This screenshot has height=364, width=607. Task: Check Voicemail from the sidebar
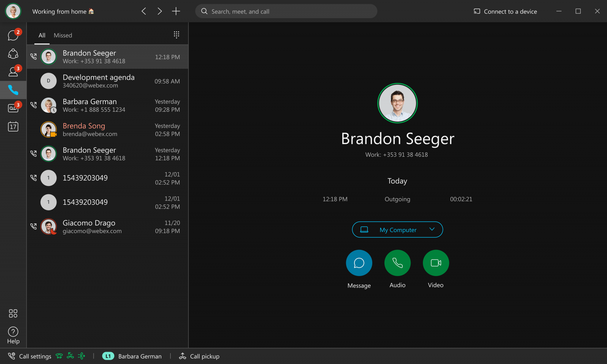click(x=13, y=108)
